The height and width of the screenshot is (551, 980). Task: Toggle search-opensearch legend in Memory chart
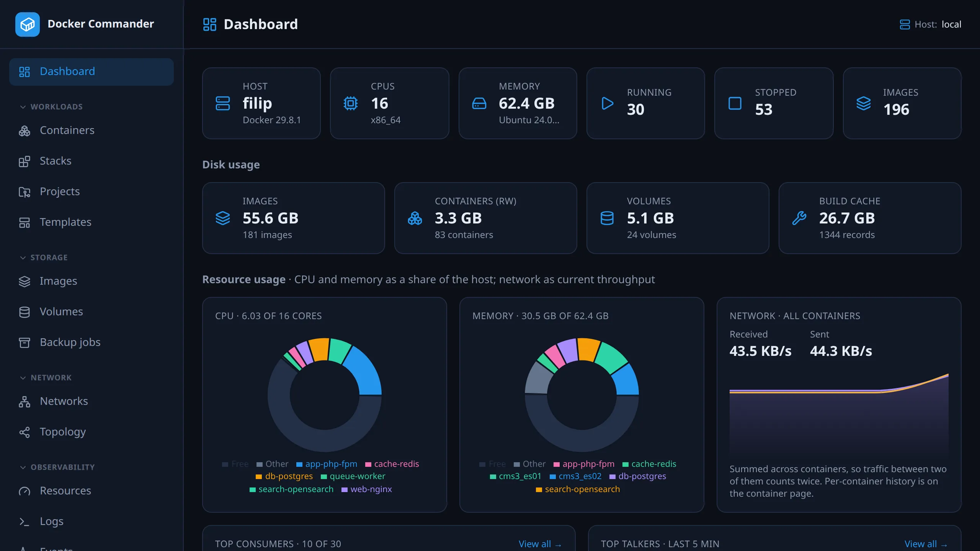click(x=578, y=489)
